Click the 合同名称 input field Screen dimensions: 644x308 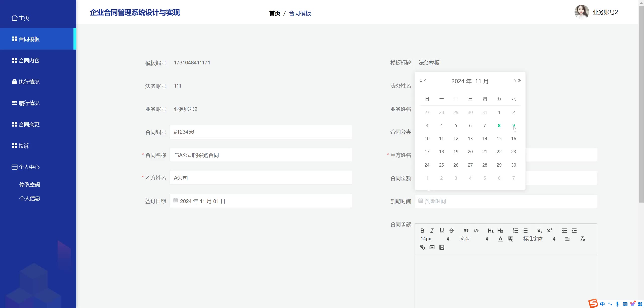(x=261, y=155)
